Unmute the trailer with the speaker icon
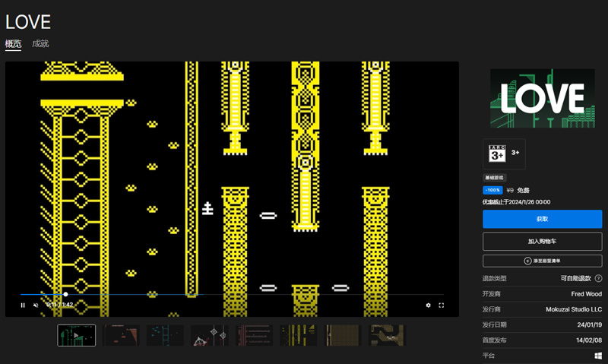 (36, 305)
